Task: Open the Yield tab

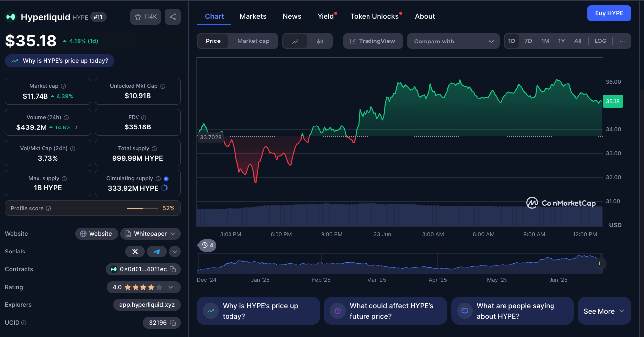Action: (x=325, y=16)
